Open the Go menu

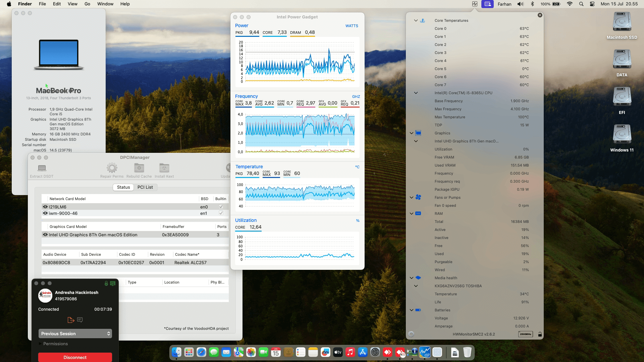point(87,4)
